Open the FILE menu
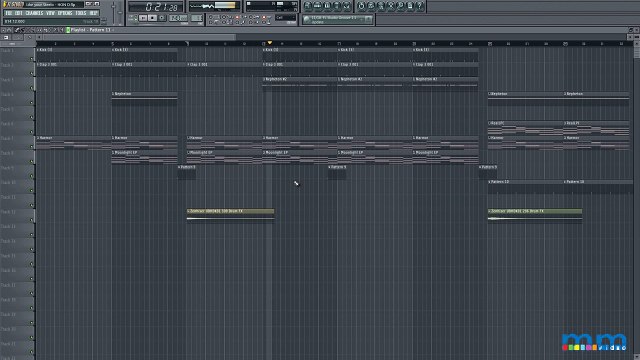Screen dimensions: 640x360 [9, 13]
